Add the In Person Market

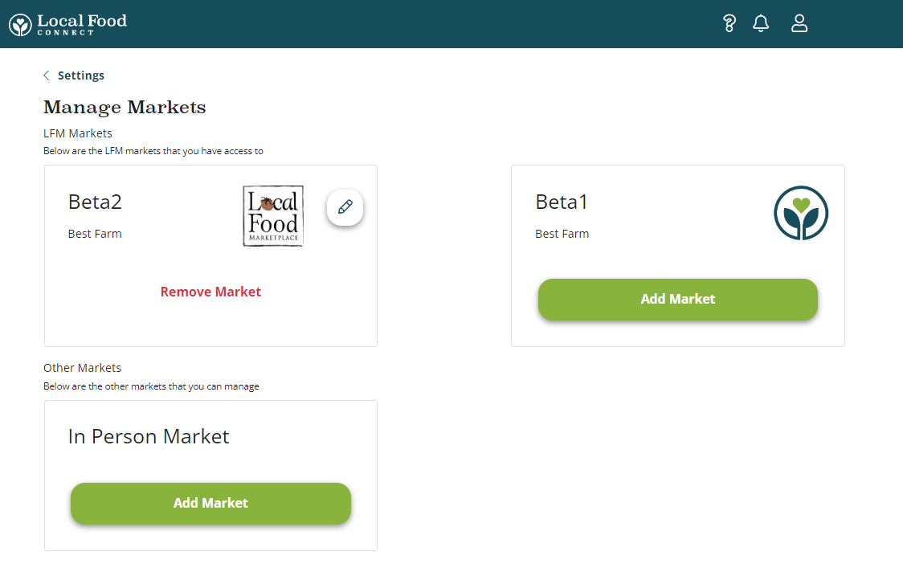[210, 504]
